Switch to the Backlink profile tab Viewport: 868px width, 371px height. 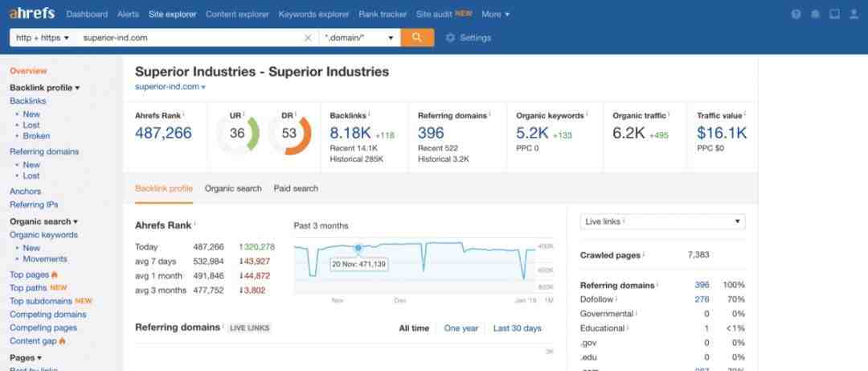164,188
